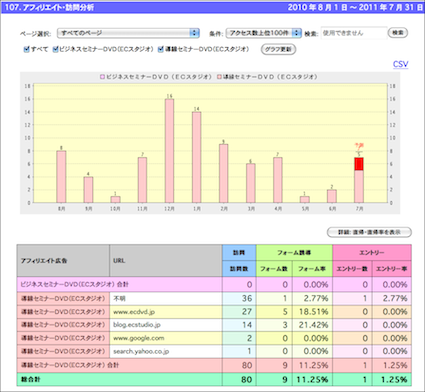Click the red segment on 7月 bar
Screen dimensions: 425x392
359,164
